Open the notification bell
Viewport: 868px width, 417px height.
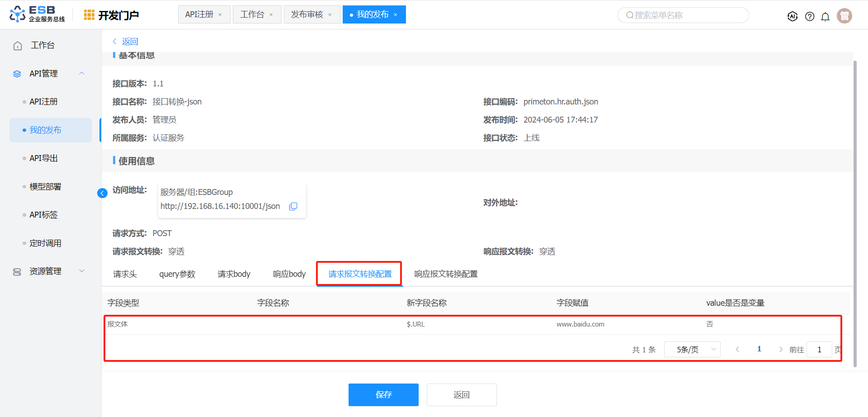[x=825, y=17]
